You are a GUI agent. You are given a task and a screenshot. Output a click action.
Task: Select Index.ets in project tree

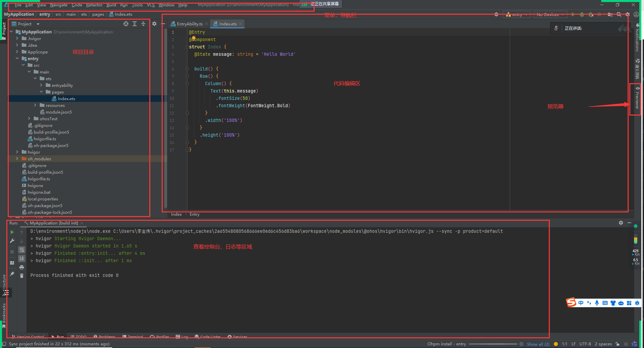pyautogui.click(x=66, y=99)
